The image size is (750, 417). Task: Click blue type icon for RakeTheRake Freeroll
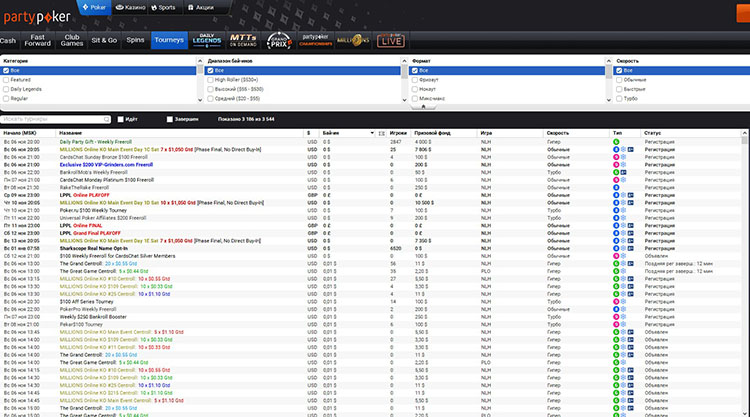(616, 187)
